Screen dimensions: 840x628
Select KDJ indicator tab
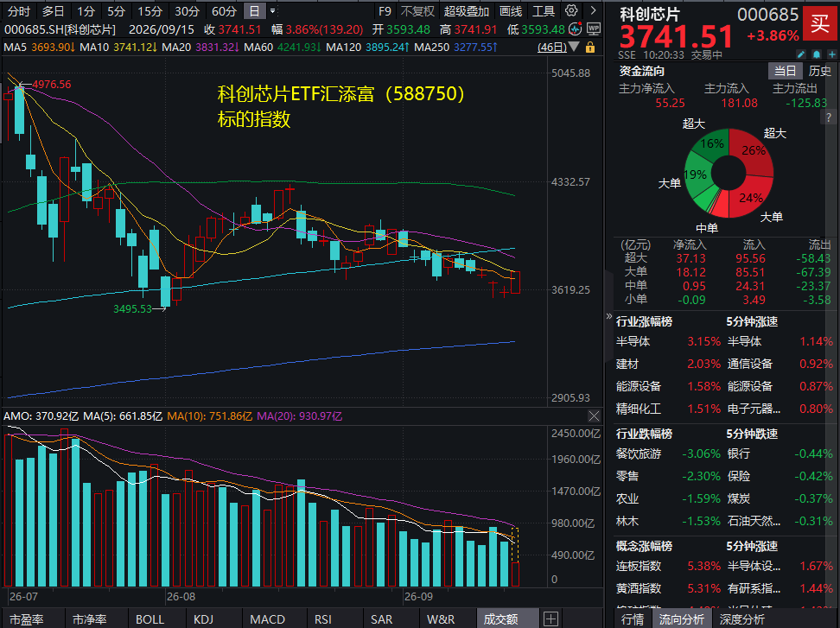(x=204, y=618)
